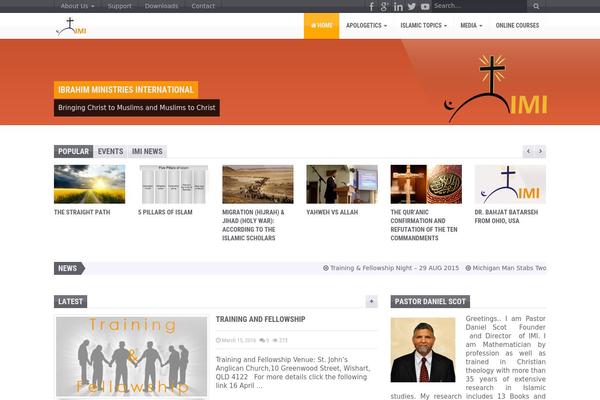Image resolution: width=600 pixels, height=400 pixels.
Task: Open Yahweh vs Allah title link
Action: coord(332,212)
